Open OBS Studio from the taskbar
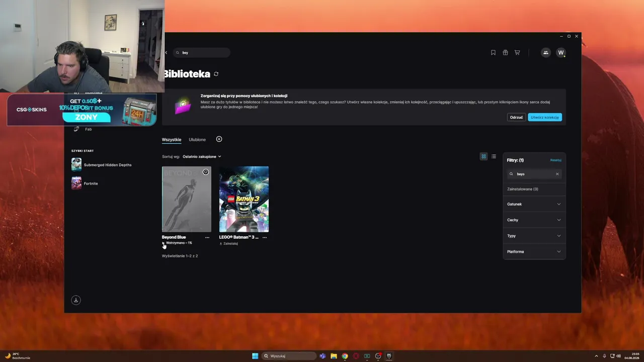Viewport: 644px width, 362px height. tap(378, 356)
